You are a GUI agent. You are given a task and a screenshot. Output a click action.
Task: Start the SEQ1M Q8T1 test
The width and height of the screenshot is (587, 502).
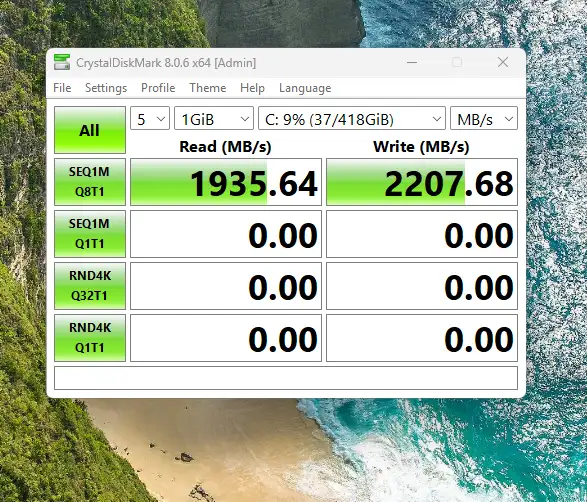coord(90,182)
